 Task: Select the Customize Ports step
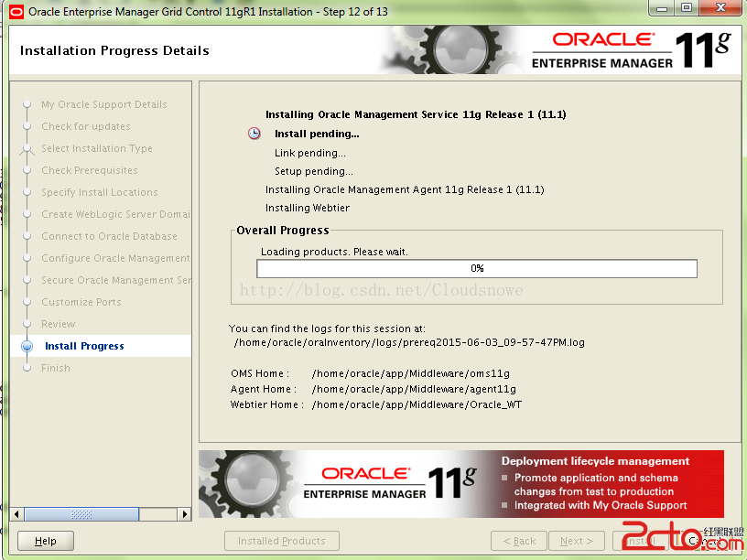pyautogui.click(x=81, y=301)
